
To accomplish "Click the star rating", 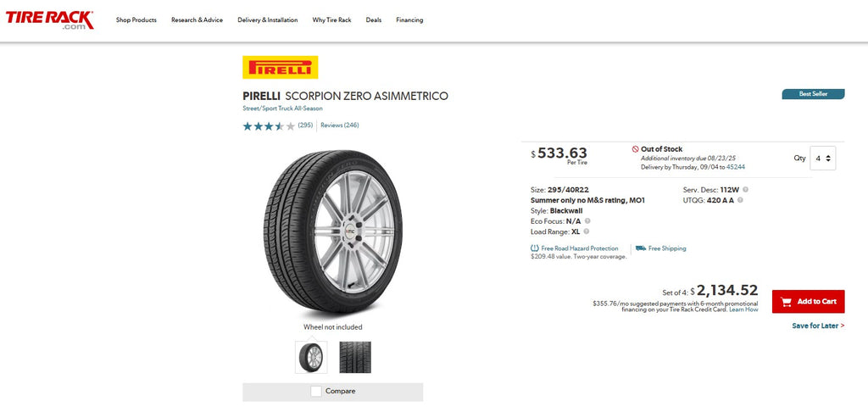I will point(269,125).
